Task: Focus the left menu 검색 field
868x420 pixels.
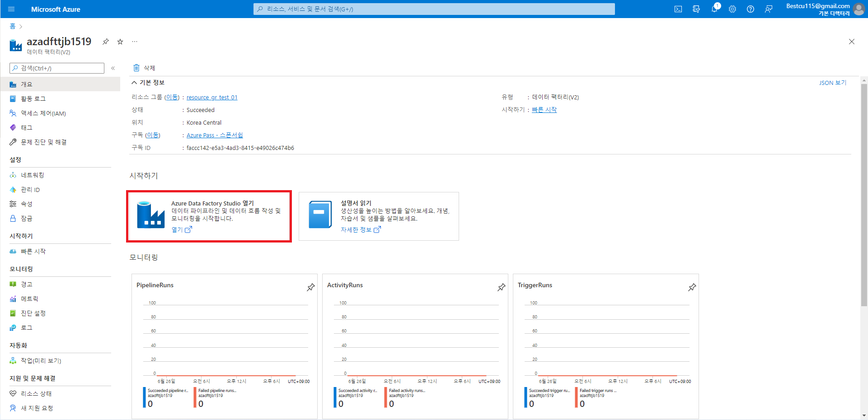Action: (57, 68)
